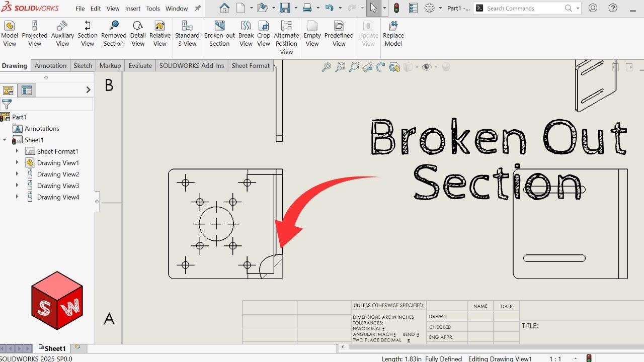Add an Auxiliary View
This screenshot has width=644, height=362.
pos(62,34)
